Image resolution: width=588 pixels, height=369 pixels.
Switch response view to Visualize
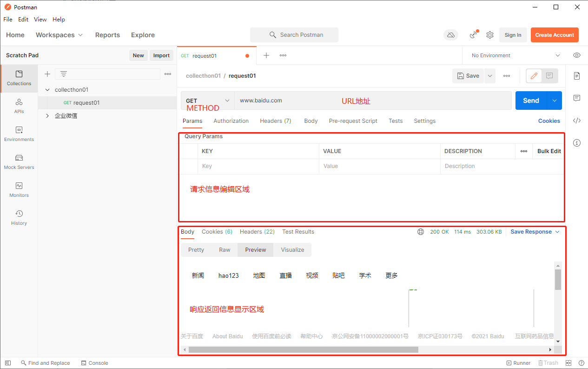click(292, 250)
